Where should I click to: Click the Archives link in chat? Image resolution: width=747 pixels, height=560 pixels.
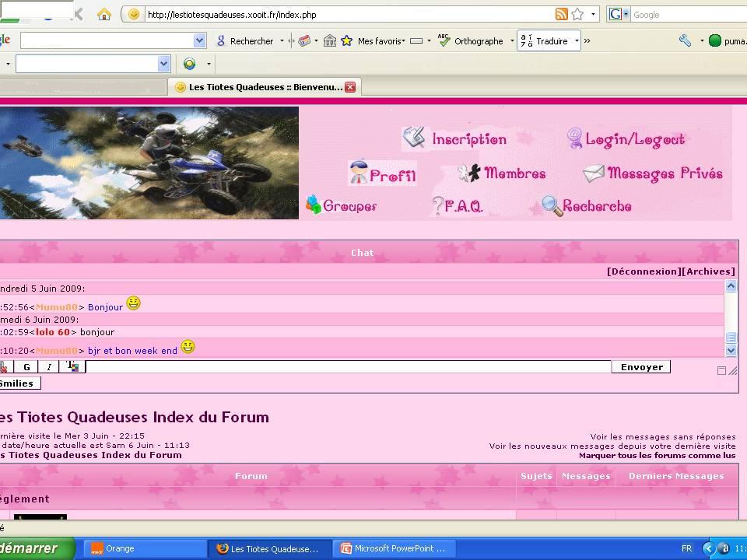coord(708,271)
